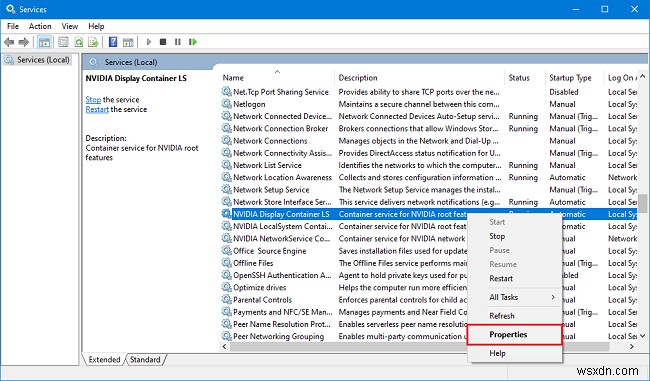Click the Services app icon in title bar
The height and width of the screenshot is (381, 650).
(10, 9)
